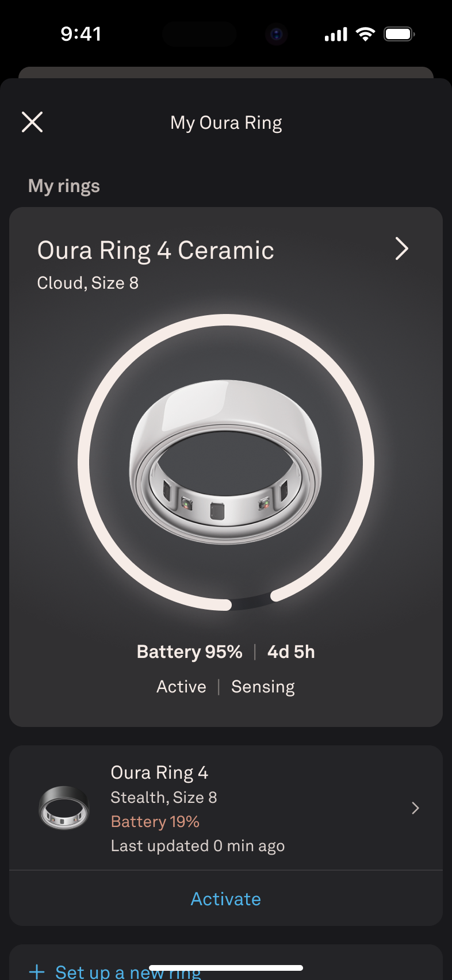The image size is (452, 980).
Task: Tap the 4d 5h remaining time
Action: (291, 652)
